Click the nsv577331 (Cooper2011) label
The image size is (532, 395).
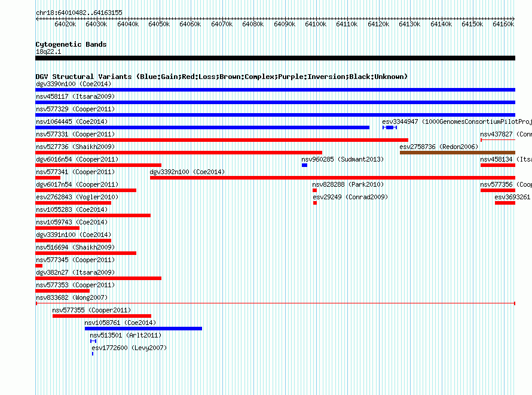(75, 134)
